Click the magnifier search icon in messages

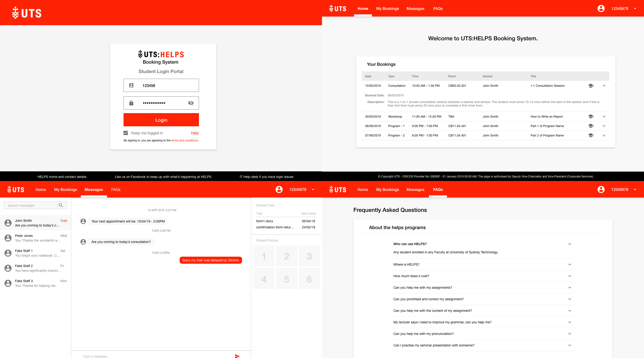tap(61, 205)
